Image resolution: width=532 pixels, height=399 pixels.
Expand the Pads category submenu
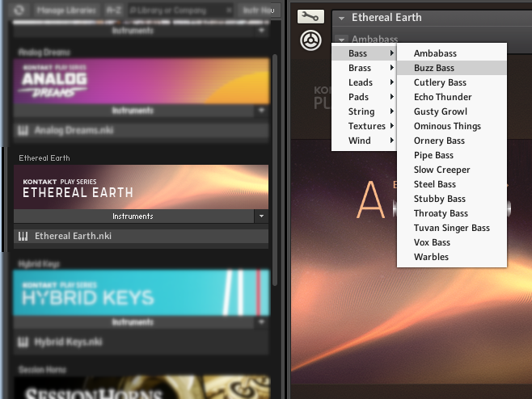(364, 97)
